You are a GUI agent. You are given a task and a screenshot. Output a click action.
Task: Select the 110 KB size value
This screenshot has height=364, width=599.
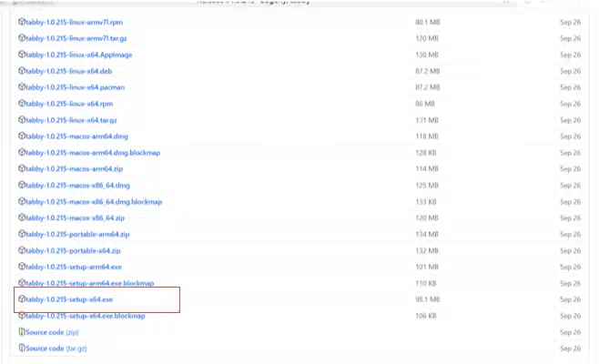click(426, 283)
